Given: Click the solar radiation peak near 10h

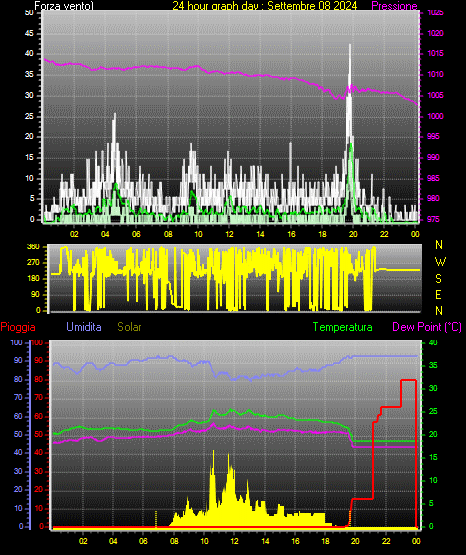Looking at the screenshot, I should (213, 452).
